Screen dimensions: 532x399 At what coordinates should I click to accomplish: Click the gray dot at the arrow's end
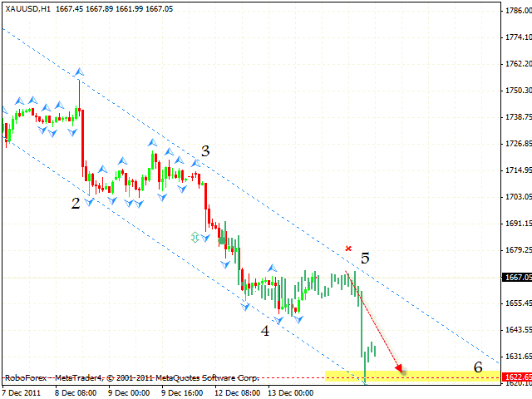(404, 373)
